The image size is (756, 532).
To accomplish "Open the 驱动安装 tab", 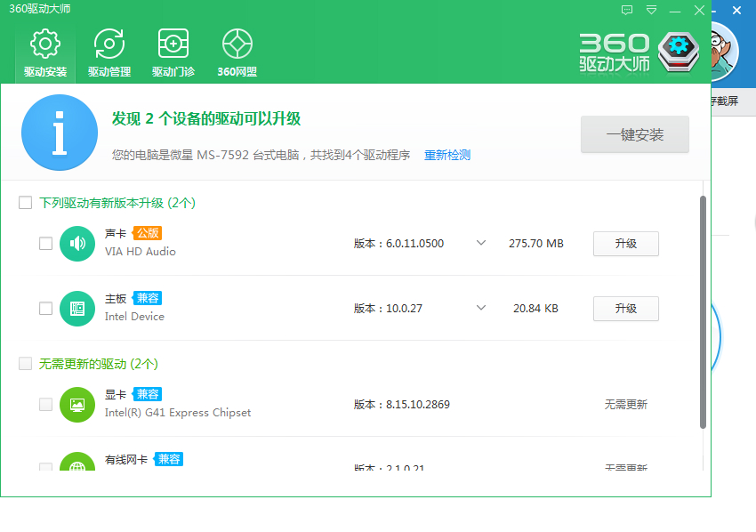I will pyautogui.click(x=45, y=53).
